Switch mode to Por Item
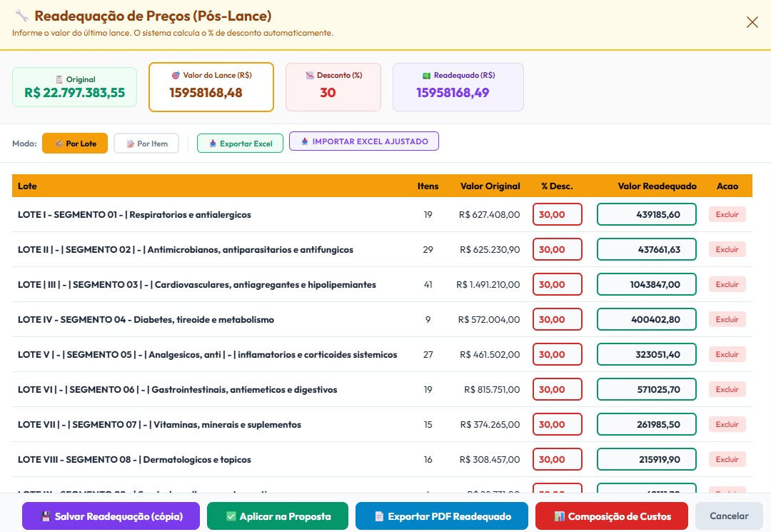The height and width of the screenshot is (532, 771). tap(146, 144)
